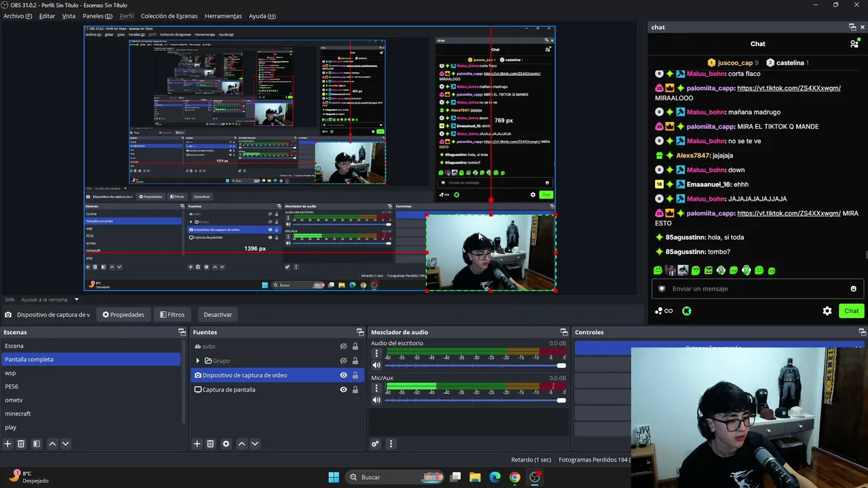
Task: Lock Dispositivo de captura de video source
Action: click(355, 375)
